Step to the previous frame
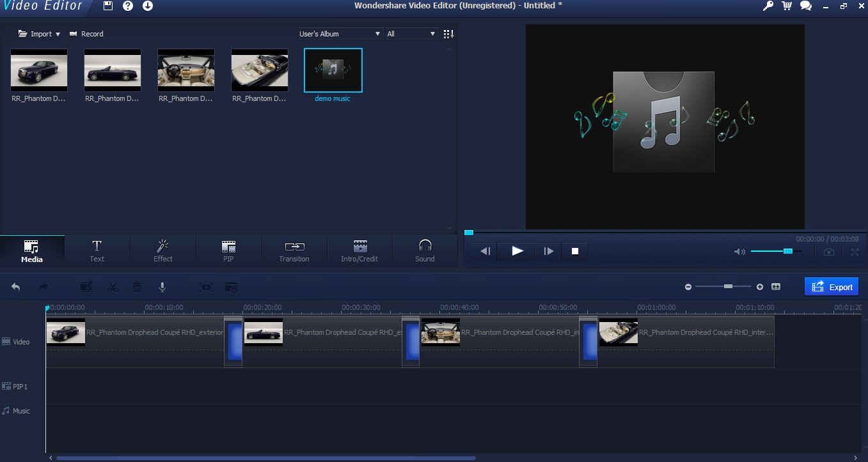The image size is (868, 462). (x=485, y=251)
